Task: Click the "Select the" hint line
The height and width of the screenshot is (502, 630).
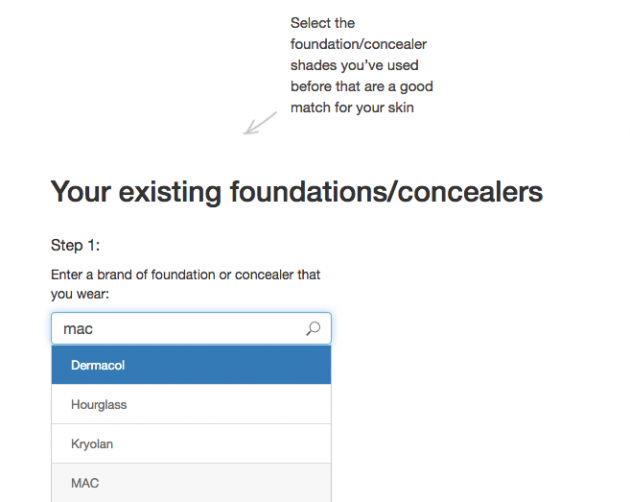Action: click(x=322, y=23)
